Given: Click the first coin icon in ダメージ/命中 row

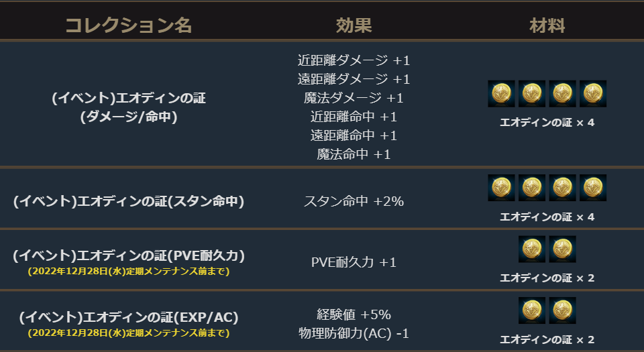Looking at the screenshot, I should pos(501,94).
